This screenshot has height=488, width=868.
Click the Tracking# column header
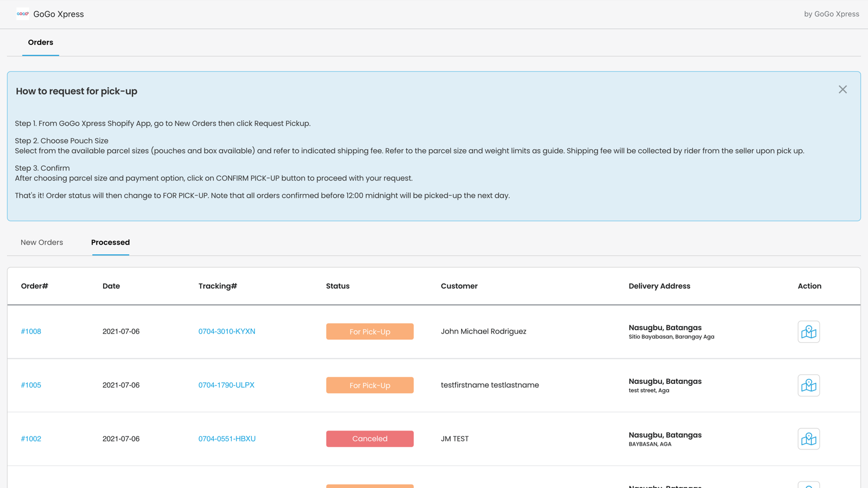point(218,286)
